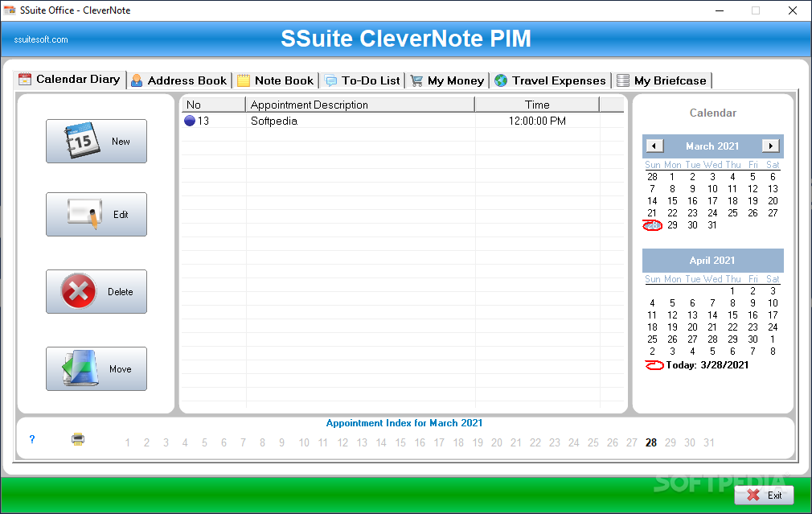Exit the application via Exit button
Screen dimensions: 812x514
point(764,495)
